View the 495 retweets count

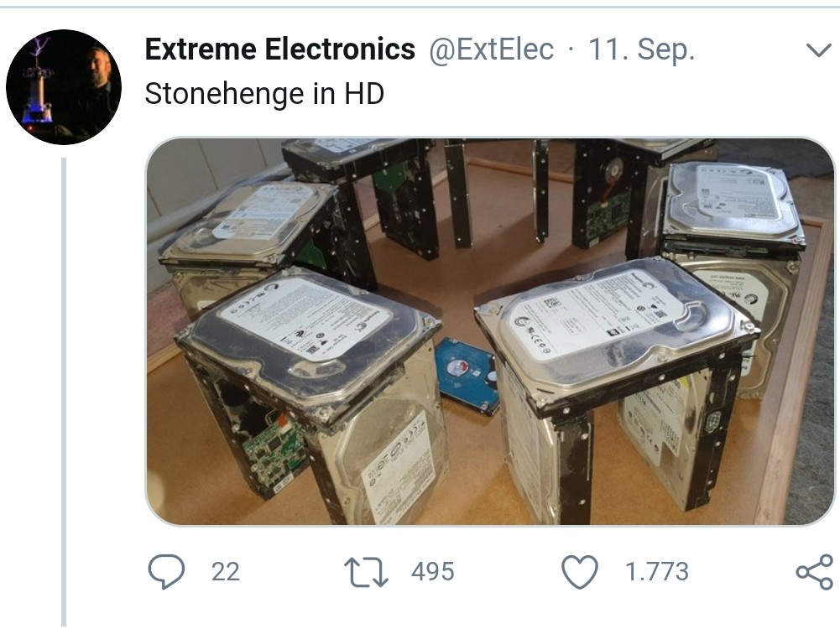pos(433,572)
